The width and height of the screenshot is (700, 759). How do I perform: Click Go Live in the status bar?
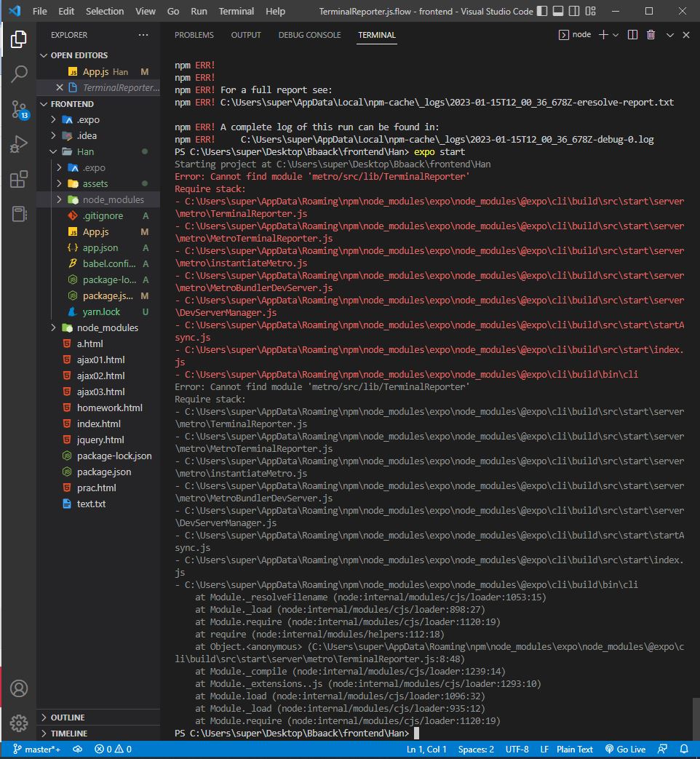point(626,750)
